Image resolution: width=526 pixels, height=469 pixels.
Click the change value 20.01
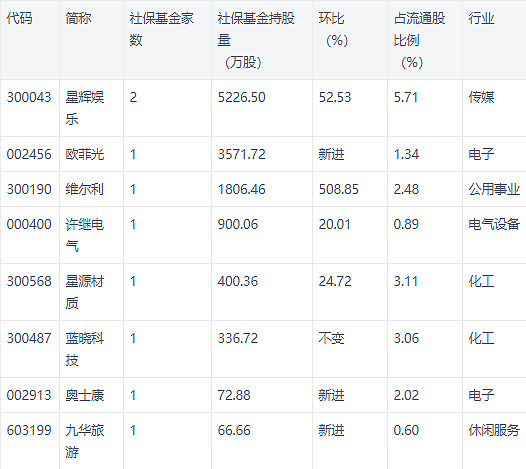tap(334, 224)
